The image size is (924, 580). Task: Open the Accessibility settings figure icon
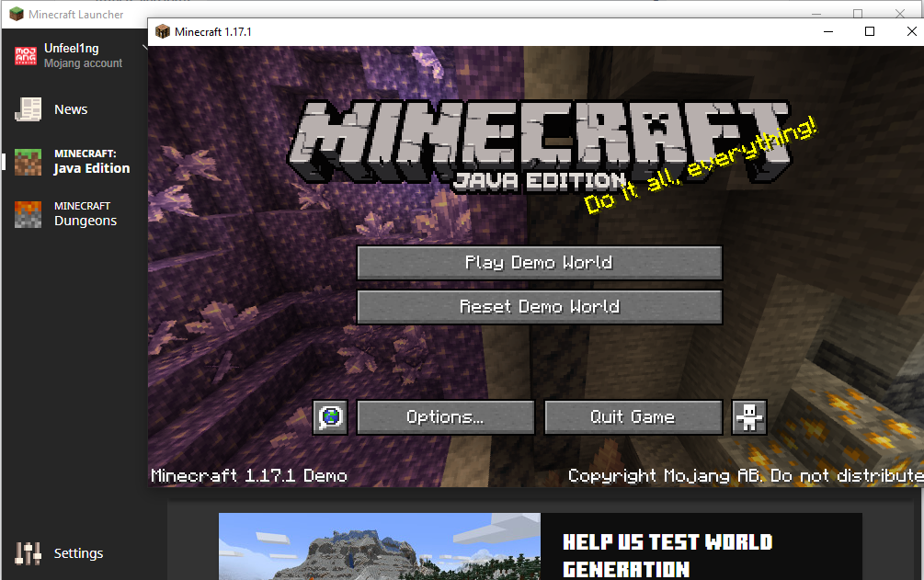tap(749, 417)
